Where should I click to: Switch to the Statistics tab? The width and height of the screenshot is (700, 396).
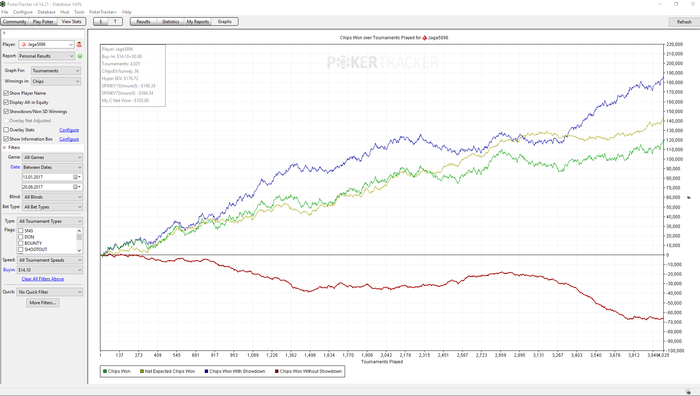171,21
